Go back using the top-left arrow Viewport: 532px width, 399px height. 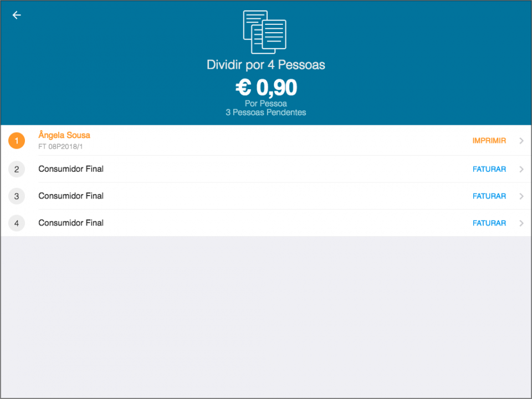pyautogui.click(x=17, y=16)
